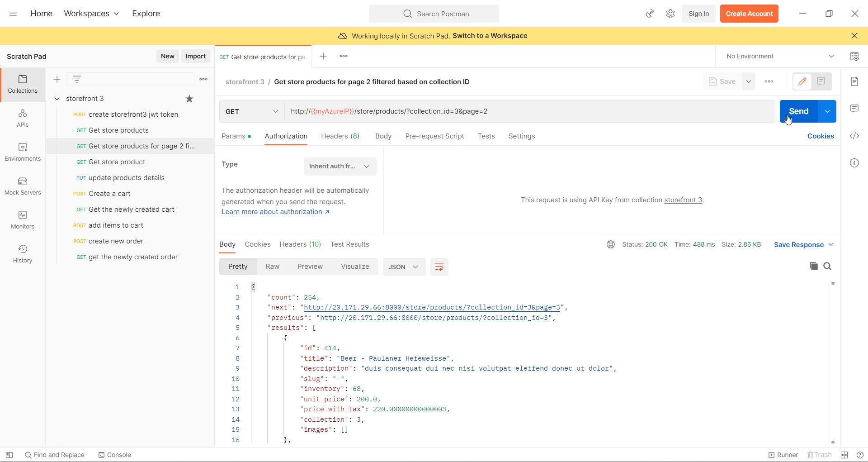Screen dimensions: 868x462
Task: Click the Import button
Action: pyautogui.click(x=196, y=56)
